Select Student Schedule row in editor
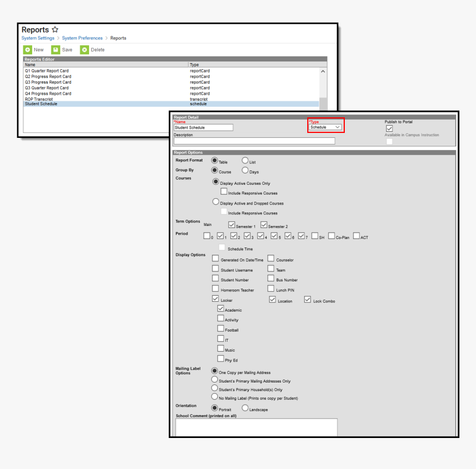Screen dimensions: 476x469 point(172,104)
